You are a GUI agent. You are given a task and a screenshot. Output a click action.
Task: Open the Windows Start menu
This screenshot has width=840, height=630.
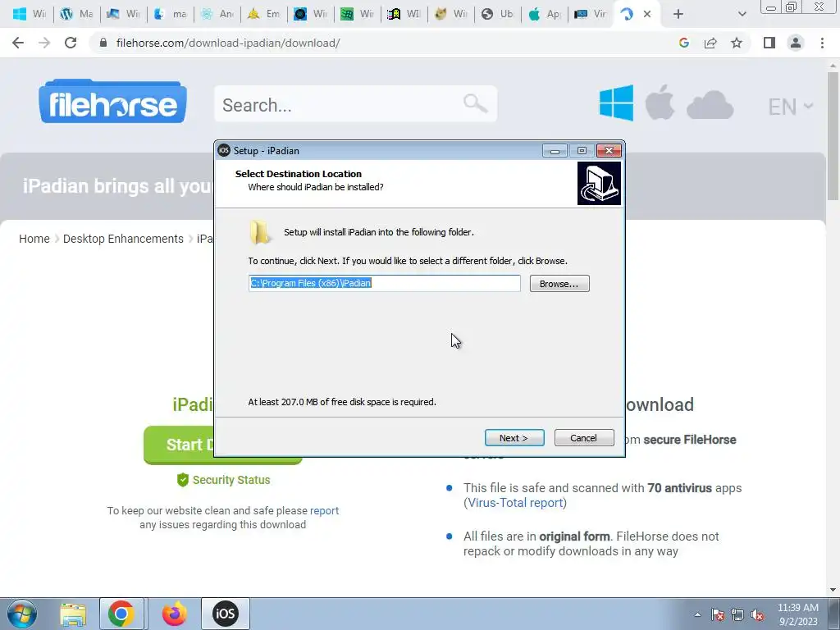(22, 614)
